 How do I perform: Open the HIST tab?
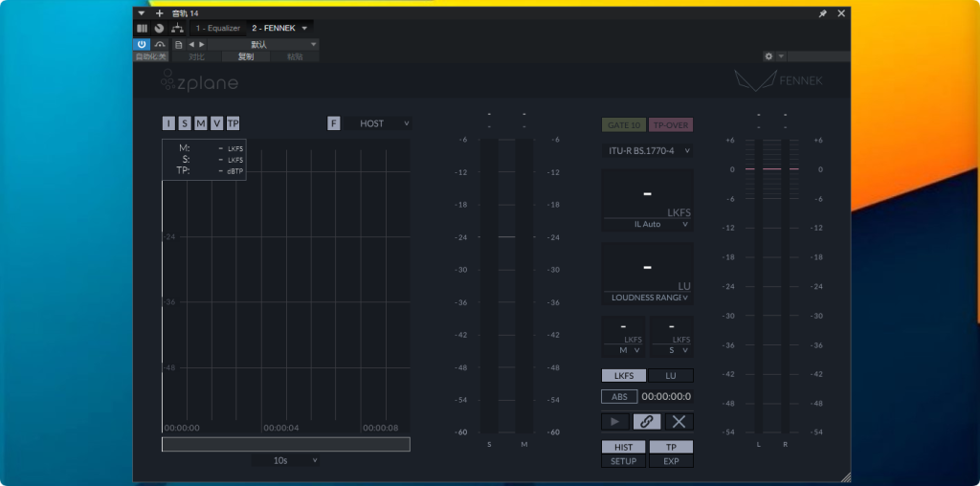[624, 448]
